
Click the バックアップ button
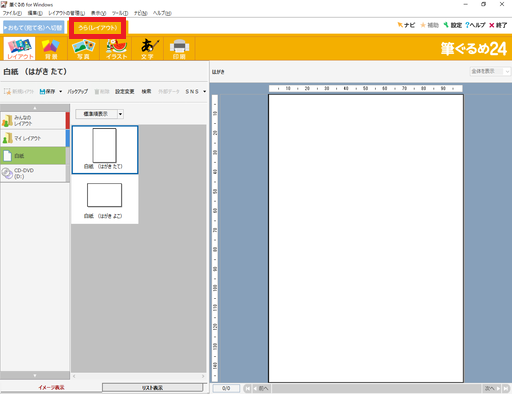[78, 91]
